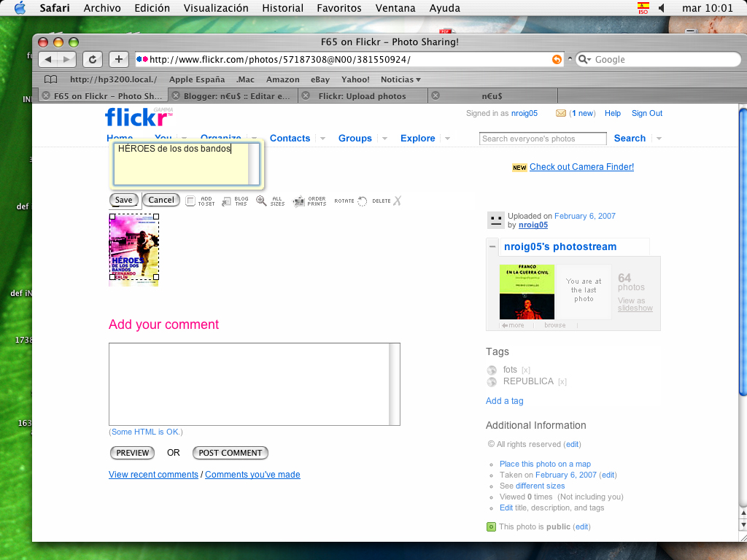Click the Sign Out link

[647, 113]
